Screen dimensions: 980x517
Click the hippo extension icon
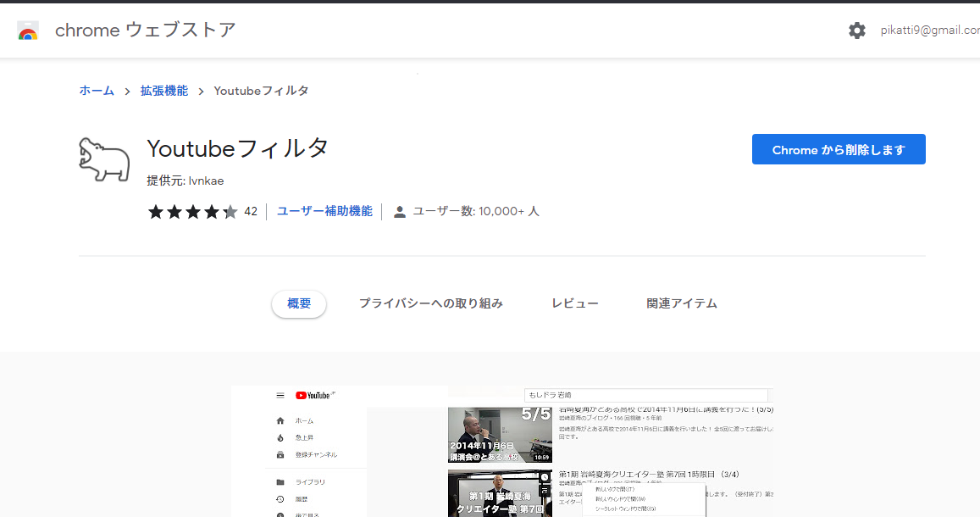coord(104,159)
